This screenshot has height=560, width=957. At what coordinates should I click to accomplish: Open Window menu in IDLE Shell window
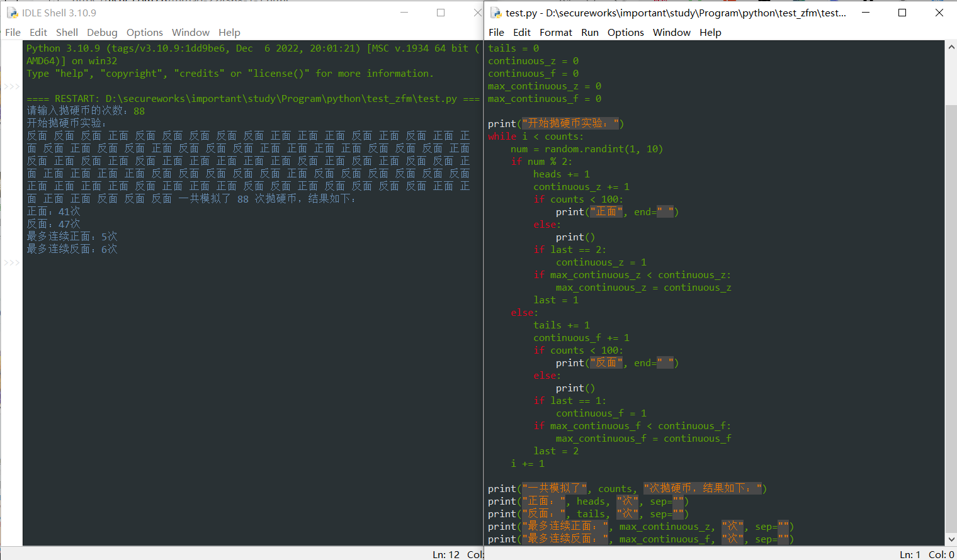pyautogui.click(x=191, y=32)
